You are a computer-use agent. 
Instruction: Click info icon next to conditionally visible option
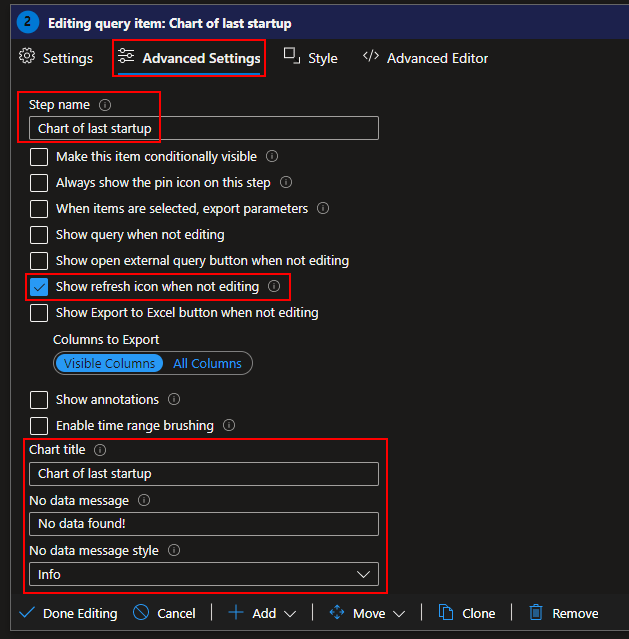click(272, 157)
